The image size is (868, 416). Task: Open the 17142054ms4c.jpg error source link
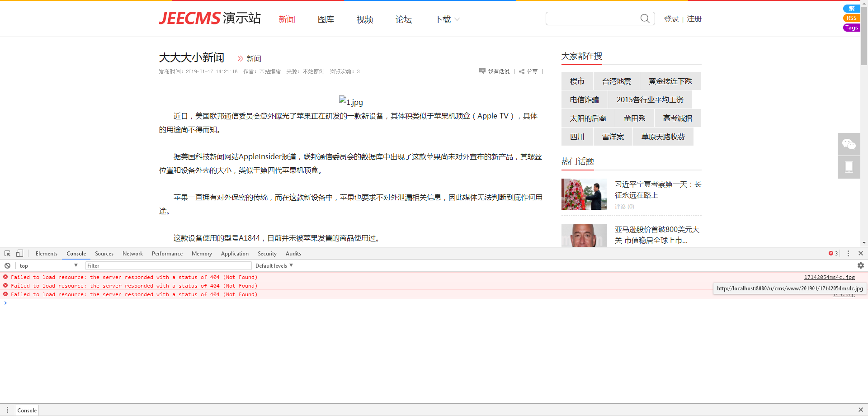[x=829, y=277]
